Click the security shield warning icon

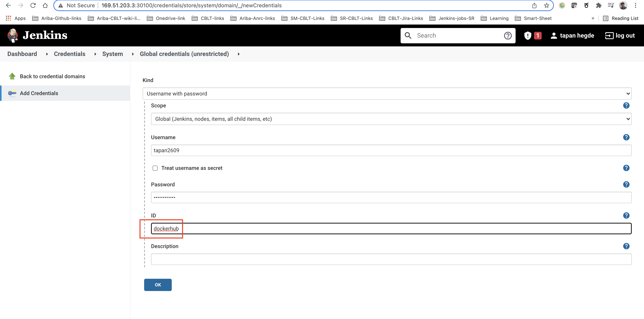(527, 35)
